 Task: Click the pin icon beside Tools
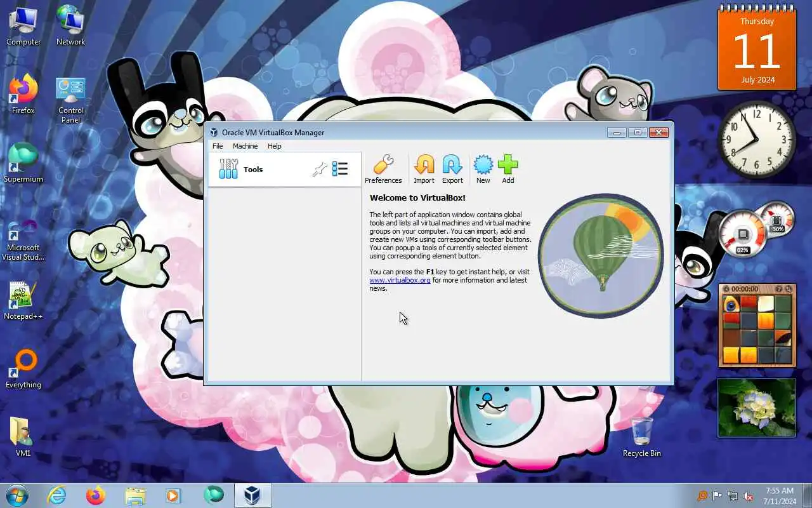320,169
